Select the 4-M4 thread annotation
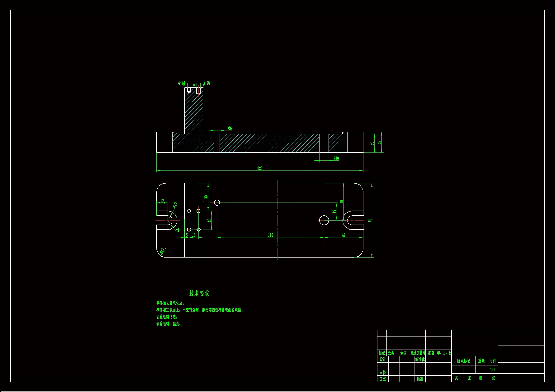The image size is (555, 392). click(x=182, y=83)
